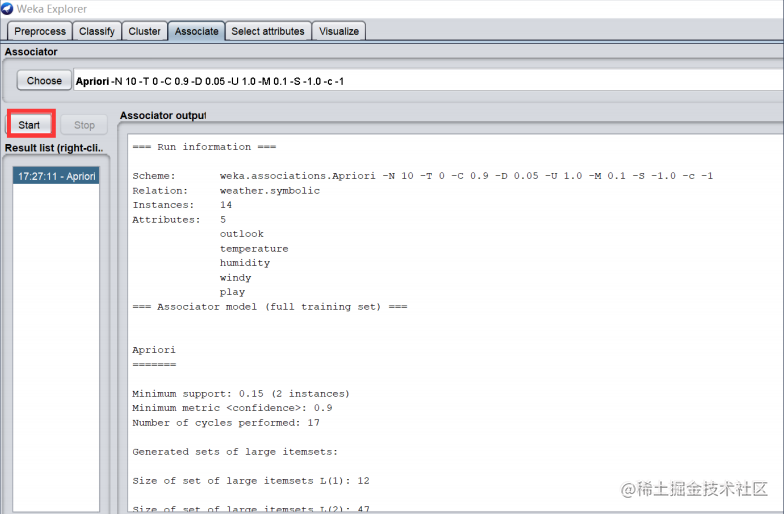Image resolution: width=784 pixels, height=514 pixels.
Task: Click the '=== Run information ===' line
Action: pyautogui.click(x=204, y=147)
